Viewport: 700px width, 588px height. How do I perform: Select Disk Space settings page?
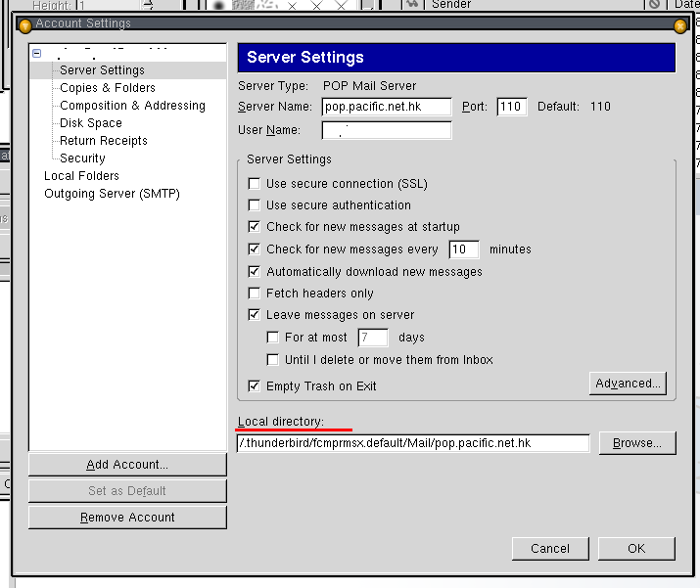(91, 123)
